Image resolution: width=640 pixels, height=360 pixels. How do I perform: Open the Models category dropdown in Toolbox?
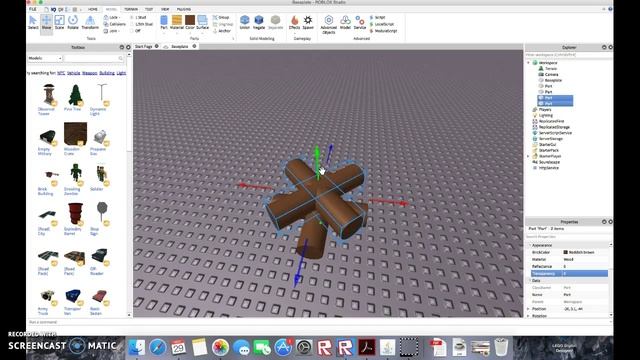tap(44, 58)
